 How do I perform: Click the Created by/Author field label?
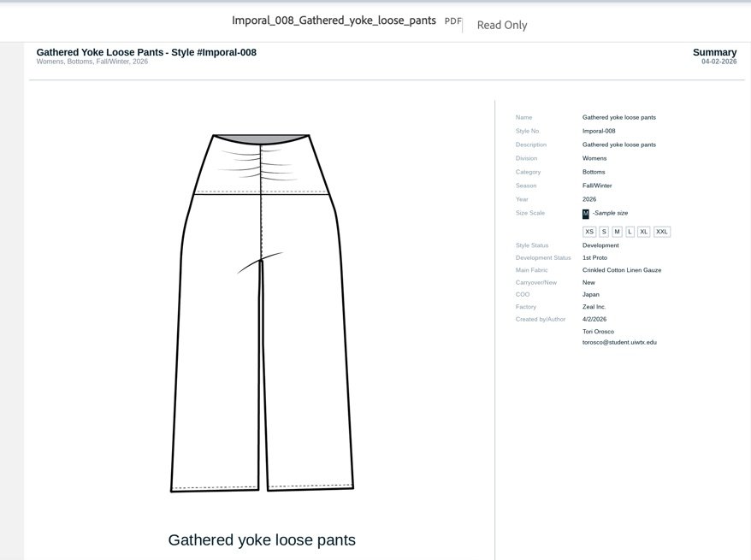(541, 319)
